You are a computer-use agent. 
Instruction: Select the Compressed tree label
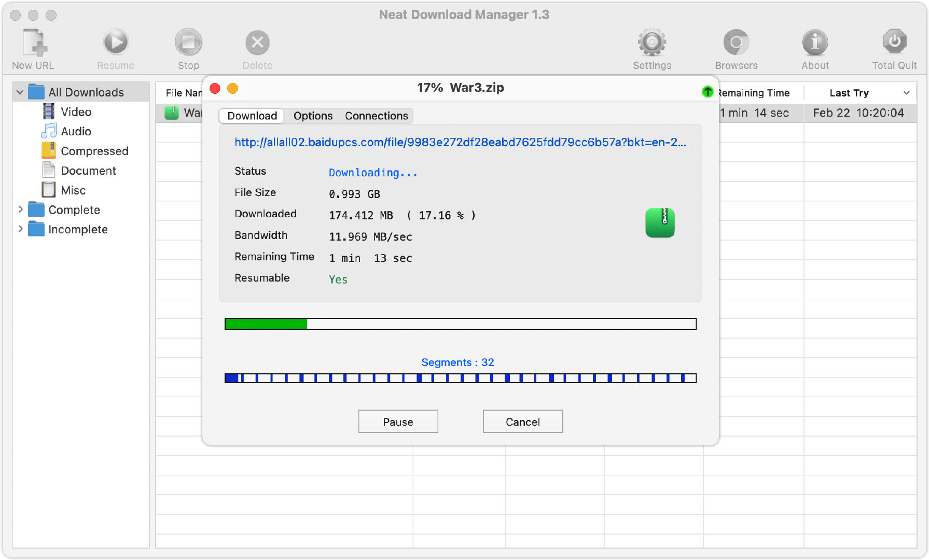pyautogui.click(x=94, y=151)
